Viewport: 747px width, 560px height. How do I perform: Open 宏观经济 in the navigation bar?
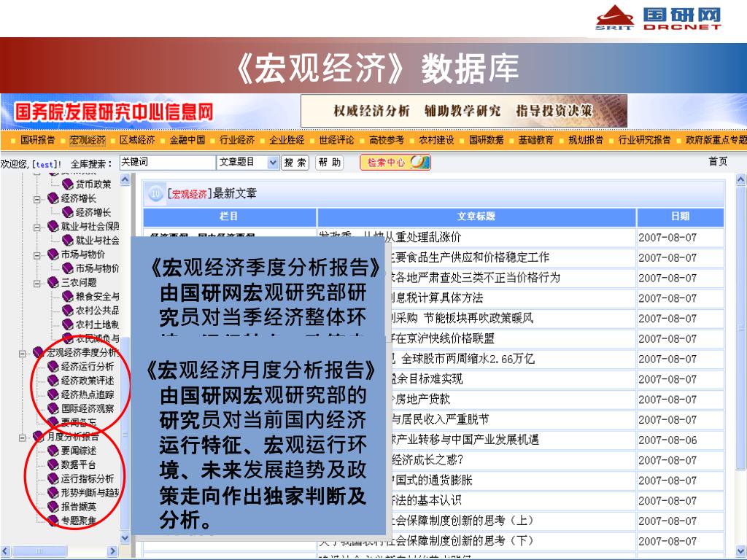[x=88, y=140]
